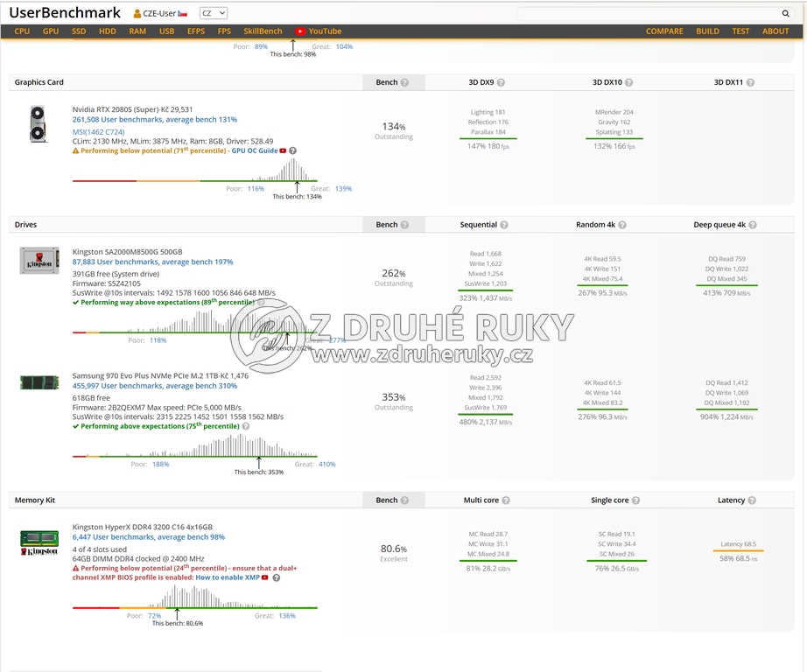807x672 pixels.
Task: Click the Samsung 970 Evo Plus drive image
Action: click(39, 383)
